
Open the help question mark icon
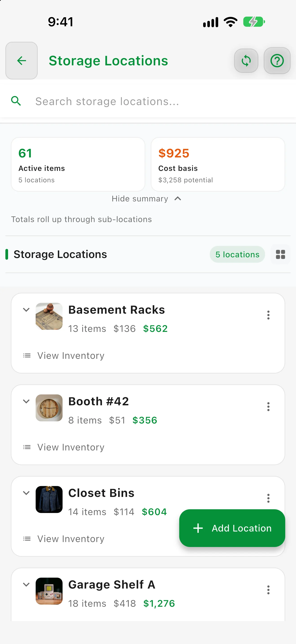pyautogui.click(x=277, y=60)
